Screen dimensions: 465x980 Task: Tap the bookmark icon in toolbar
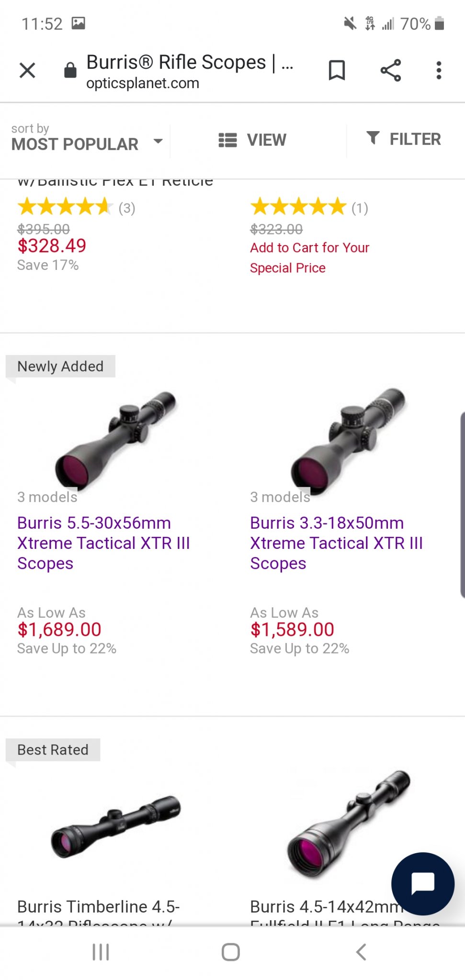point(337,70)
